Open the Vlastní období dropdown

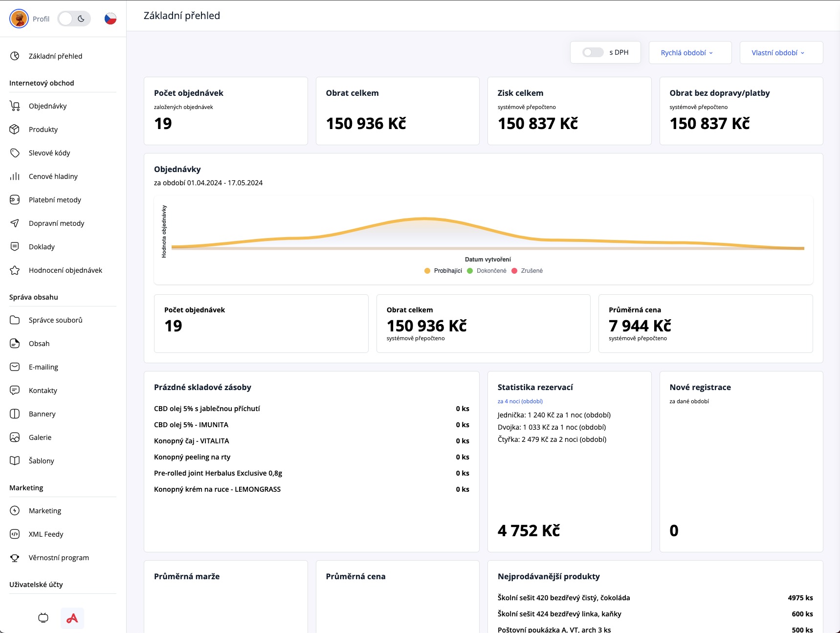(x=781, y=53)
